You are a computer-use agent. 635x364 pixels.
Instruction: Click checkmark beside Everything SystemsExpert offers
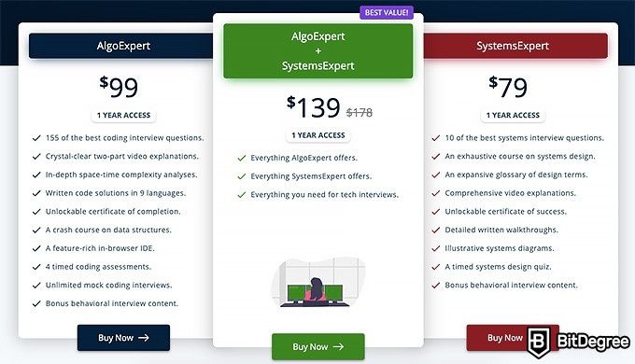click(x=242, y=176)
